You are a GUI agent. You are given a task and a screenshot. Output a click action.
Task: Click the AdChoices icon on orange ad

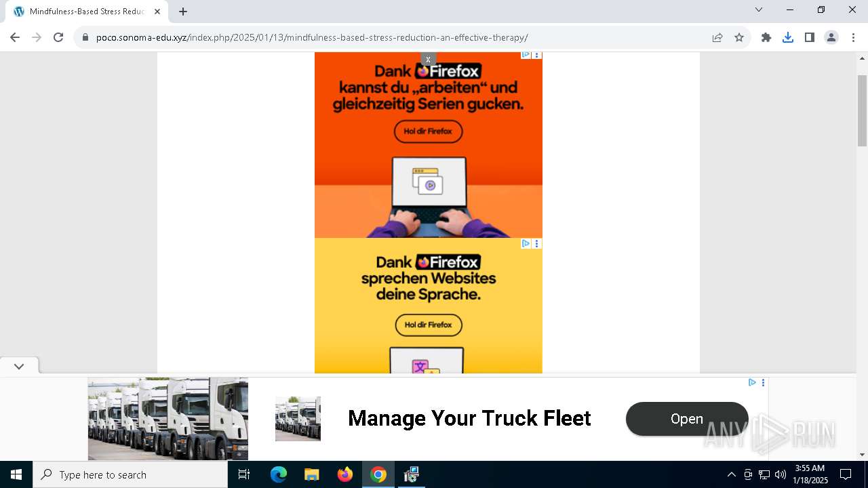tap(526, 55)
